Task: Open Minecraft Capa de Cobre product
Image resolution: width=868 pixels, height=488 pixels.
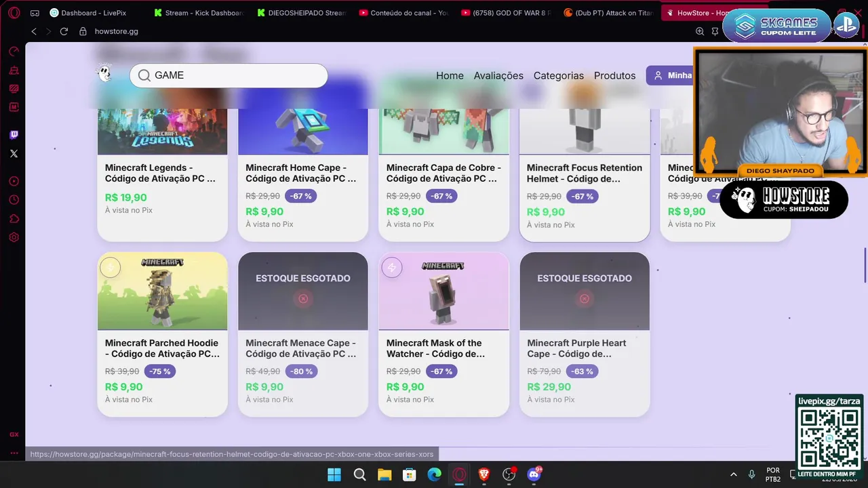Action: click(443, 173)
